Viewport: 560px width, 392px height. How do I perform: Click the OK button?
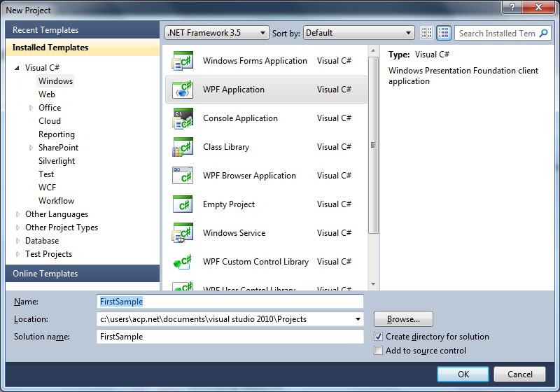[463, 374]
